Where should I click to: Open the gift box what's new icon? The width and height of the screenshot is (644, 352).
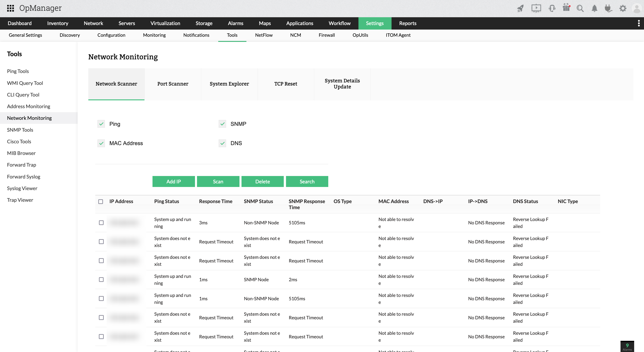(566, 8)
